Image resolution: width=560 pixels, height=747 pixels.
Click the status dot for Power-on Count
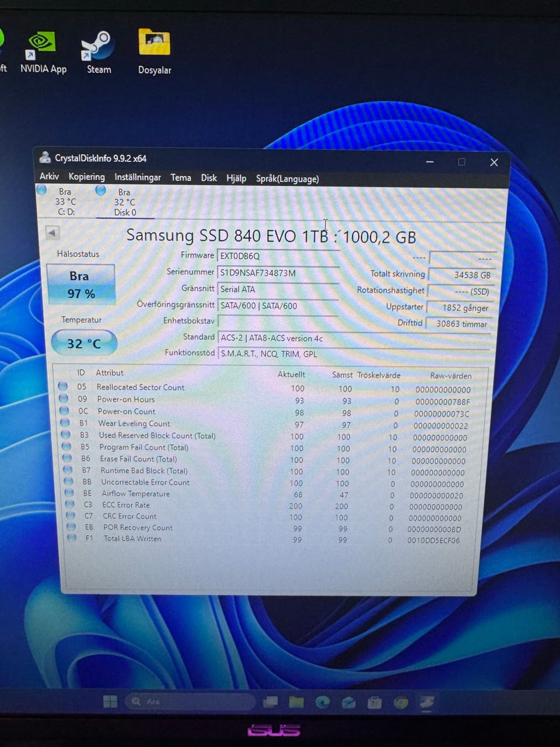click(64, 411)
